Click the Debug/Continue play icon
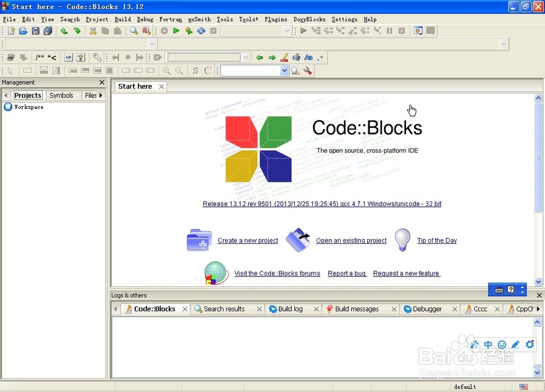The image size is (545, 392). click(x=304, y=31)
